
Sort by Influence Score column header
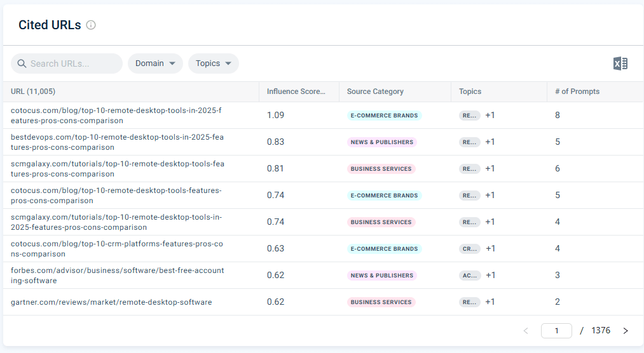(296, 91)
